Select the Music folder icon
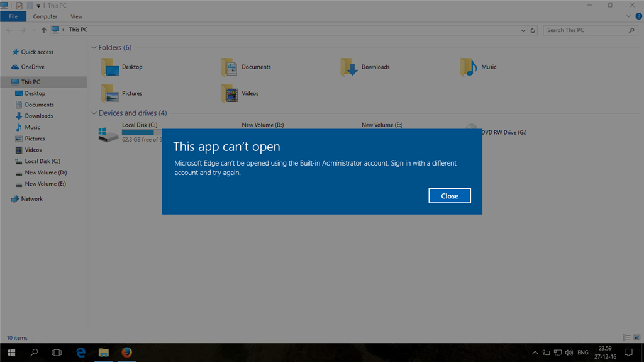 (x=469, y=67)
